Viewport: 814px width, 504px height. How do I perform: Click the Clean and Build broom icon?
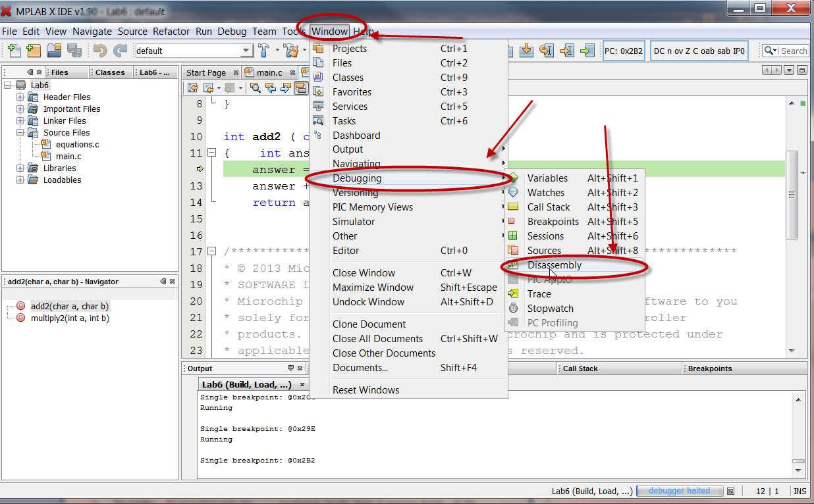[290, 51]
